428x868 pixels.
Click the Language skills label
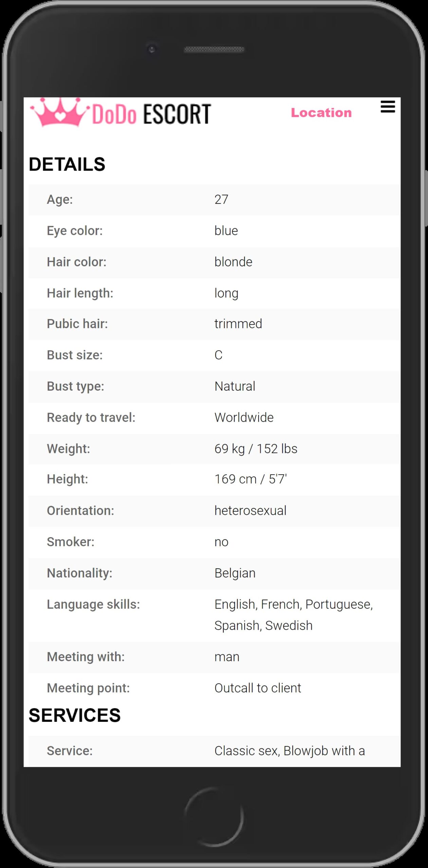click(x=93, y=604)
